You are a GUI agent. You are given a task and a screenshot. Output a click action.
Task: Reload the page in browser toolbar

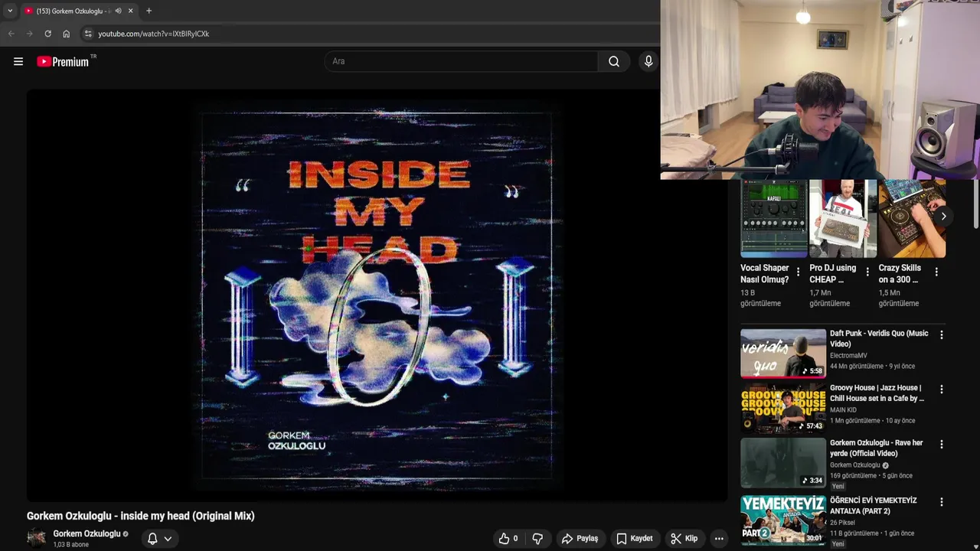pyautogui.click(x=47, y=34)
